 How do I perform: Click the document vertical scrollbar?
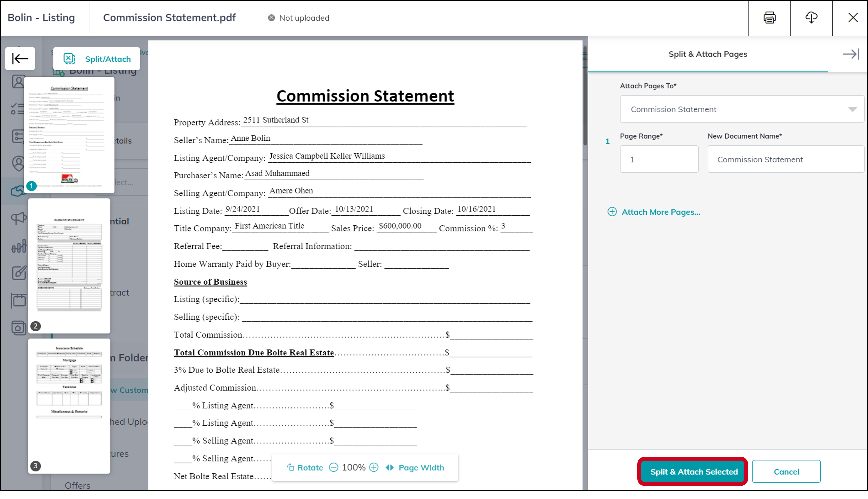pyautogui.click(x=585, y=96)
